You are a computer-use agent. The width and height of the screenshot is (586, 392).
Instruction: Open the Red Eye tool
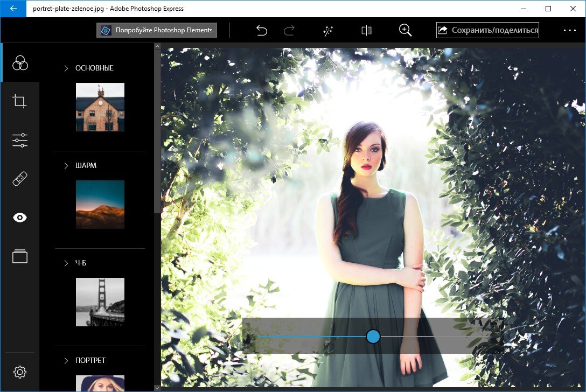[x=20, y=218]
